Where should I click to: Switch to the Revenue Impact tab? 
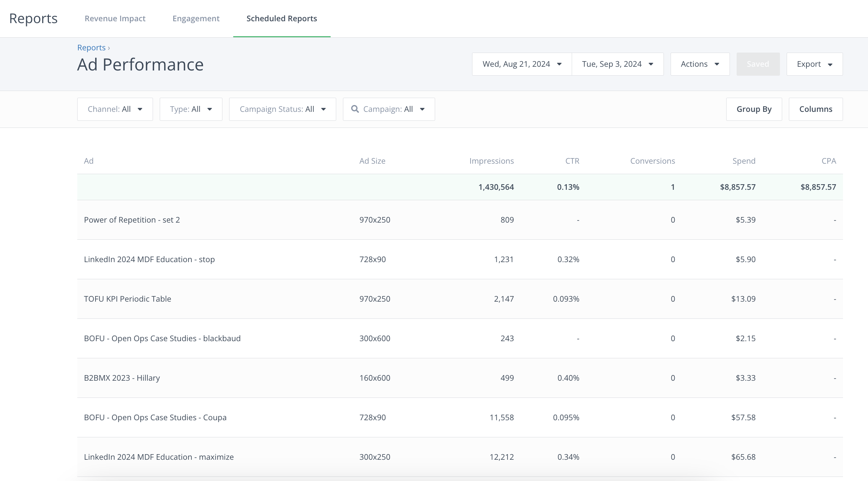(x=115, y=19)
